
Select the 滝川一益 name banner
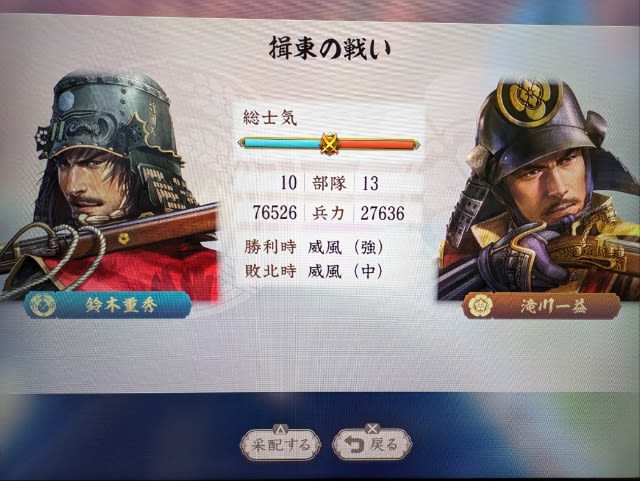pos(542,306)
